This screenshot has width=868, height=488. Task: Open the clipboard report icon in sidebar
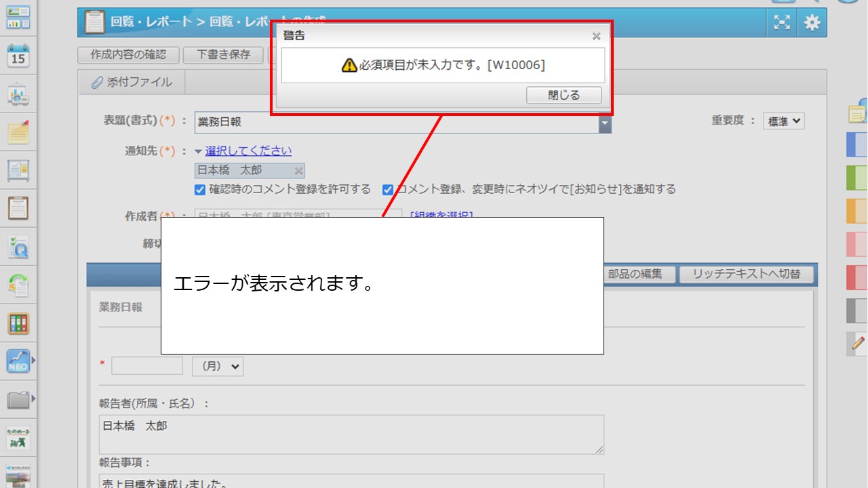coord(18,208)
